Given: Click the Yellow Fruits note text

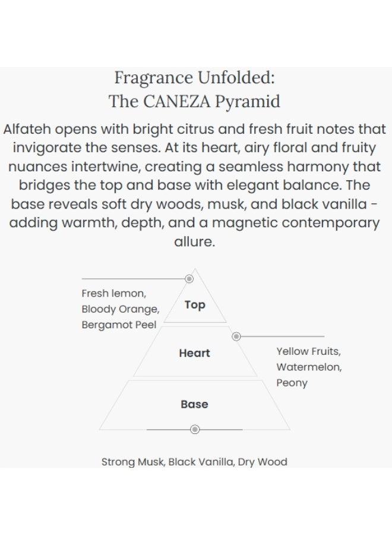Looking at the screenshot, I should 308,351.
